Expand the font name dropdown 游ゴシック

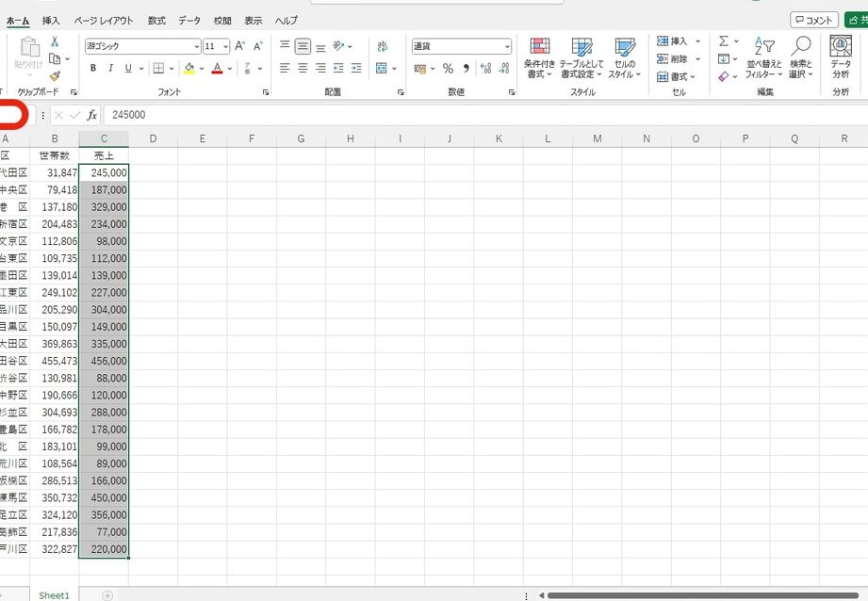pos(197,46)
